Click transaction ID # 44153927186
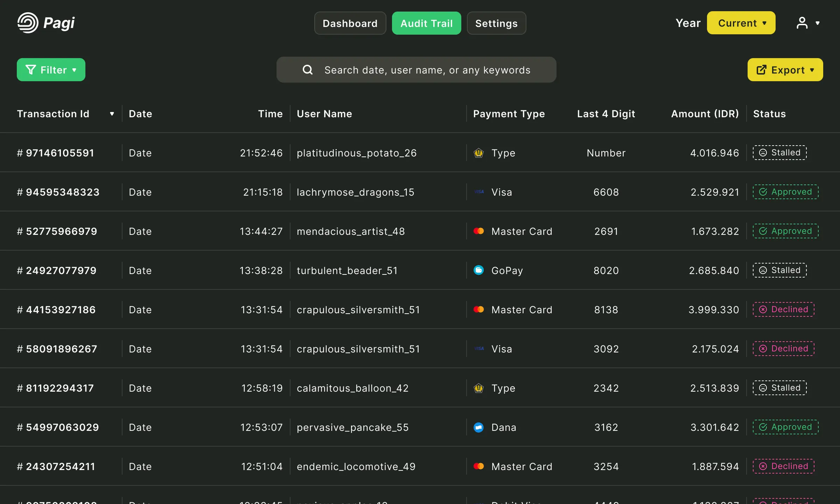840x504 pixels. [x=56, y=310]
